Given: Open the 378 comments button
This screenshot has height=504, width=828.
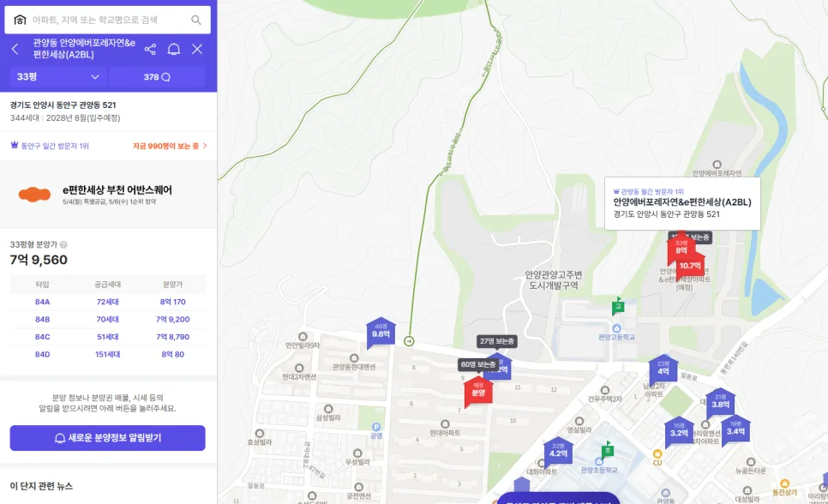Looking at the screenshot, I should pos(157,77).
